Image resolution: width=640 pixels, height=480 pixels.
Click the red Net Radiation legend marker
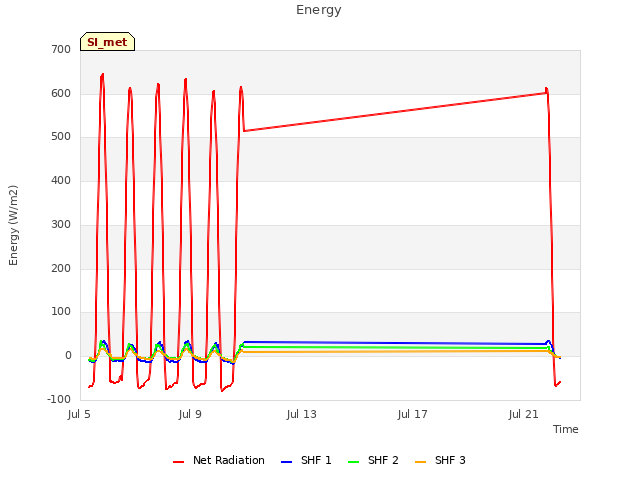(x=178, y=462)
